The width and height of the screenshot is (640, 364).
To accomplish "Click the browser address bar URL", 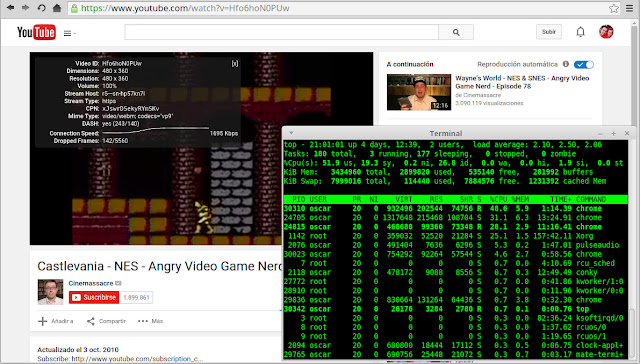I will click(185, 8).
